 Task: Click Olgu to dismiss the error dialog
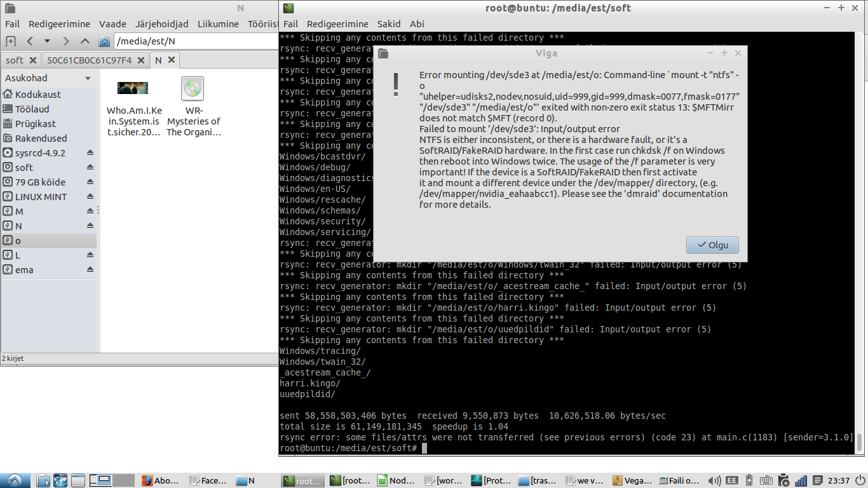tap(712, 245)
